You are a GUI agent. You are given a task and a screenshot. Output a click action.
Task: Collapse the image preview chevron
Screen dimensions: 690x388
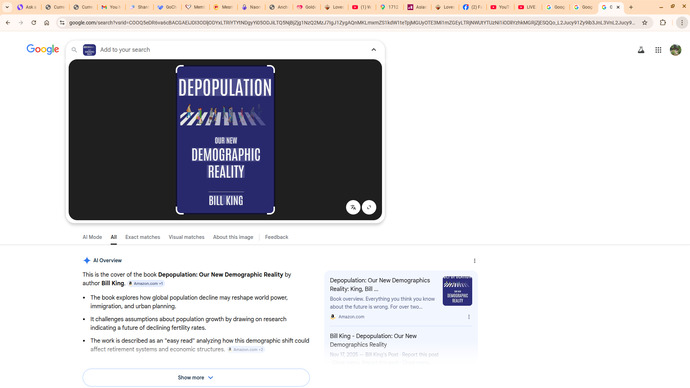374,50
